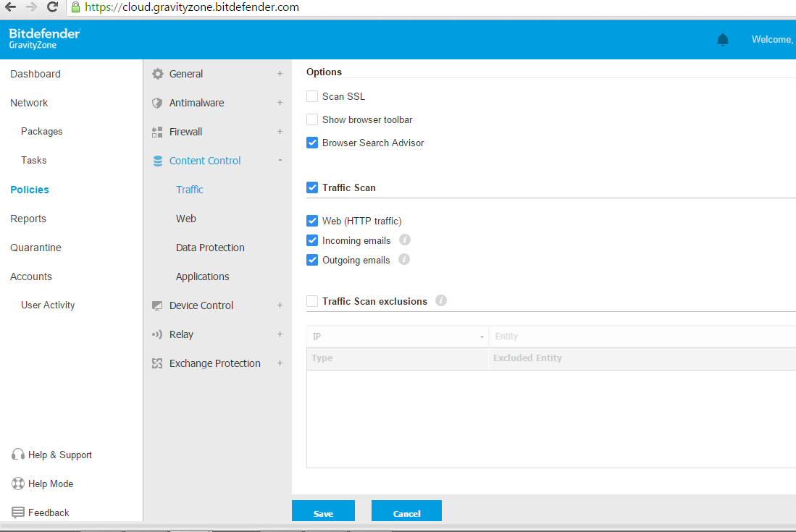The height and width of the screenshot is (532, 796).
Task: Open the Reports page
Action: (28, 219)
